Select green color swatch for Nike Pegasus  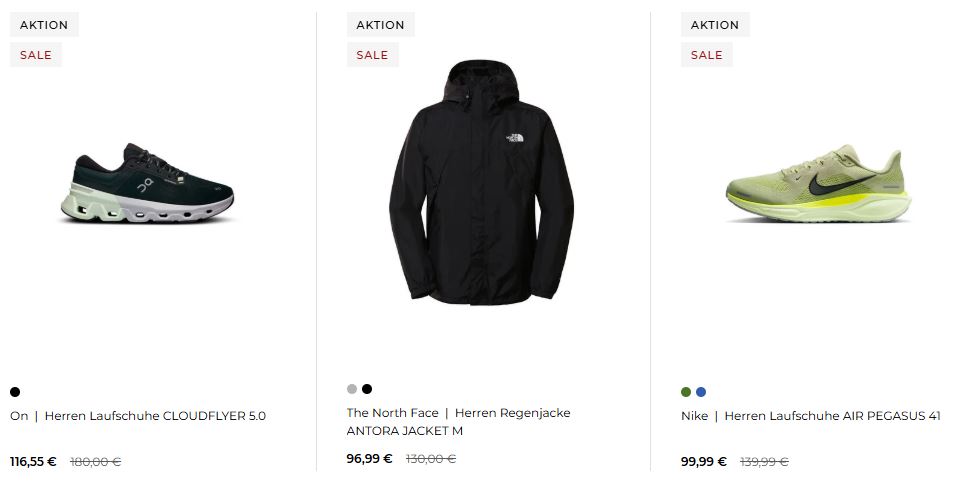686,392
